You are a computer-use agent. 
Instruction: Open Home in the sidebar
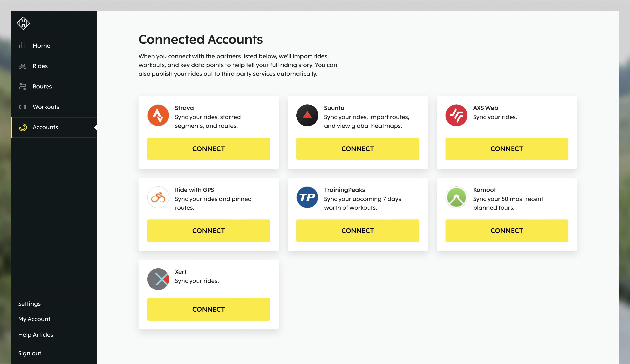(x=41, y=46)
